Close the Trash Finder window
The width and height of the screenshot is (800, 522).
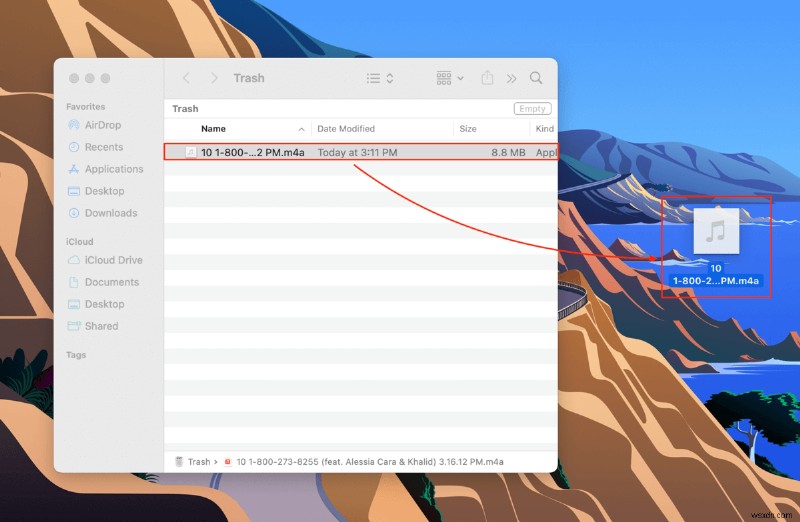point(74,78)
